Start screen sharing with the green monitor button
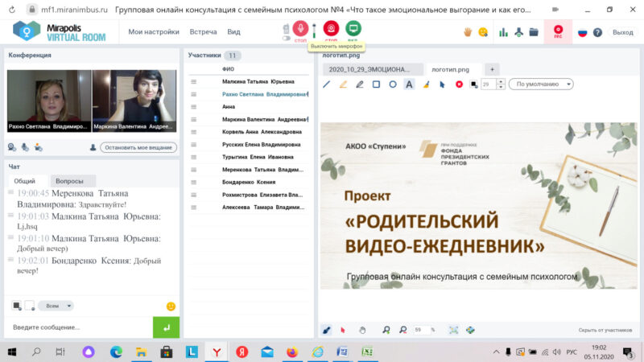Viewport: 644px width, 362px height. [353, 28]
